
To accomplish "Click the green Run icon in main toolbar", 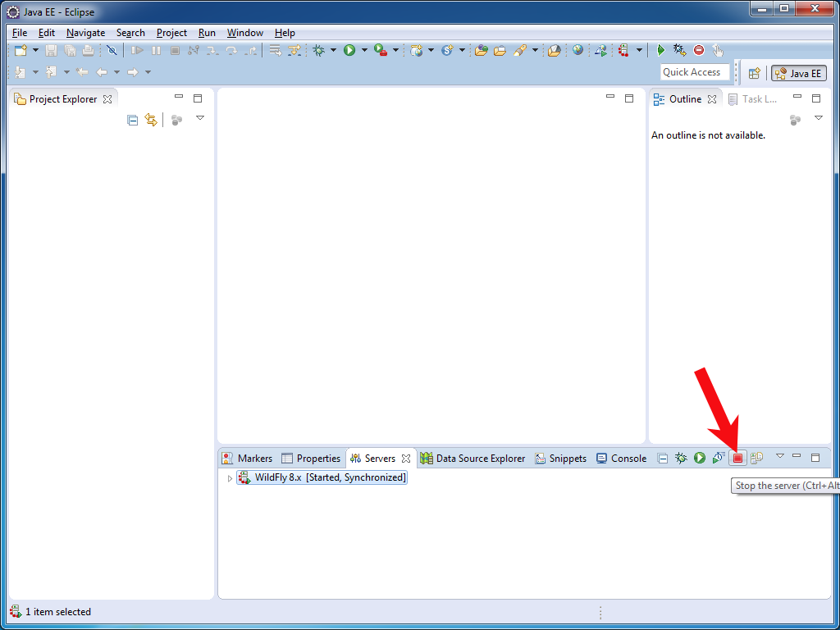I will click(x=349, y=50).
